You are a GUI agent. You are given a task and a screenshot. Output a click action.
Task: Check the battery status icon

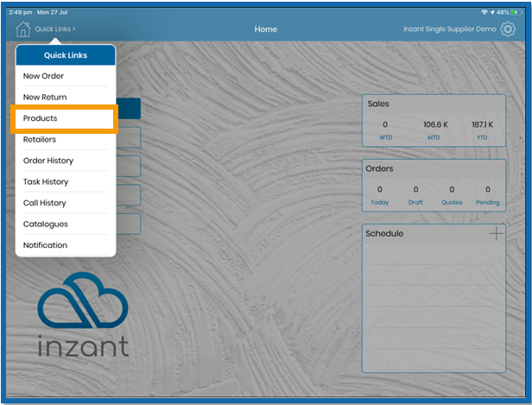[517, 12]
